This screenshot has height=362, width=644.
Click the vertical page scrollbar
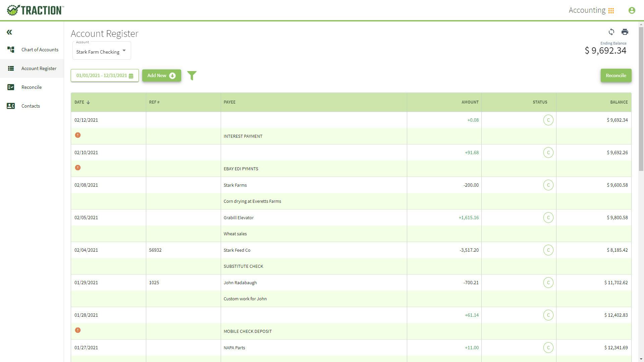(x=641, y=101)
